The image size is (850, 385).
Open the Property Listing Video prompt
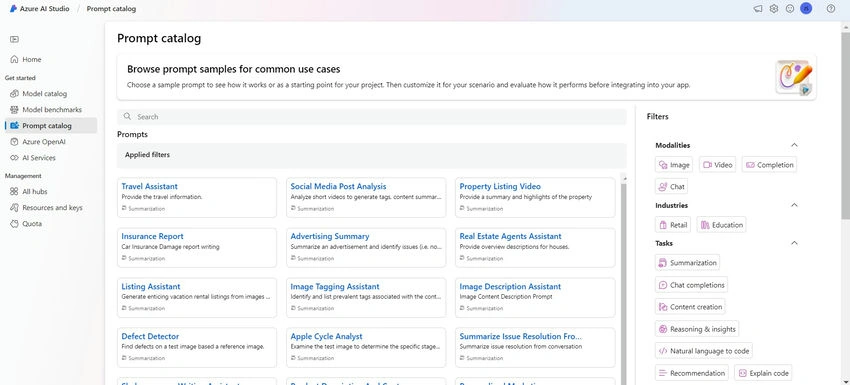(535, 197)
